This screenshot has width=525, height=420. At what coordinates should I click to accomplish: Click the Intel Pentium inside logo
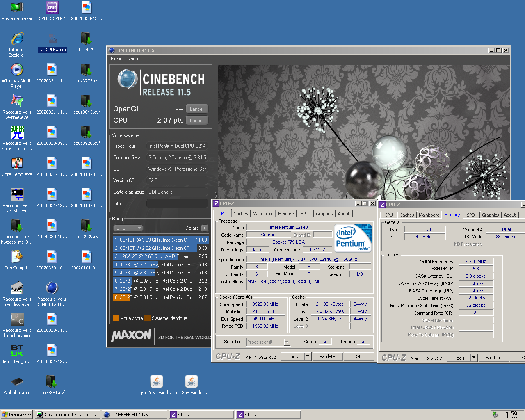[x=353, y=238]
